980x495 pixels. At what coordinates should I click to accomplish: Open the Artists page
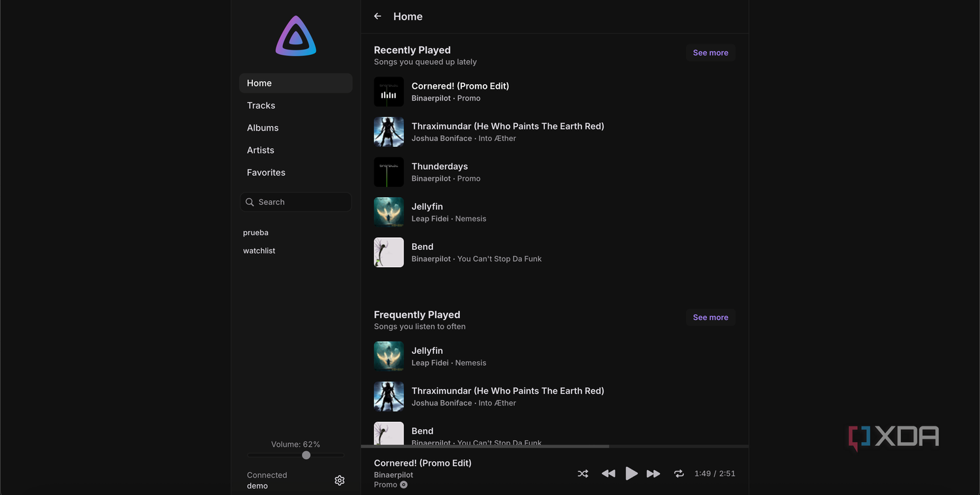296,150
